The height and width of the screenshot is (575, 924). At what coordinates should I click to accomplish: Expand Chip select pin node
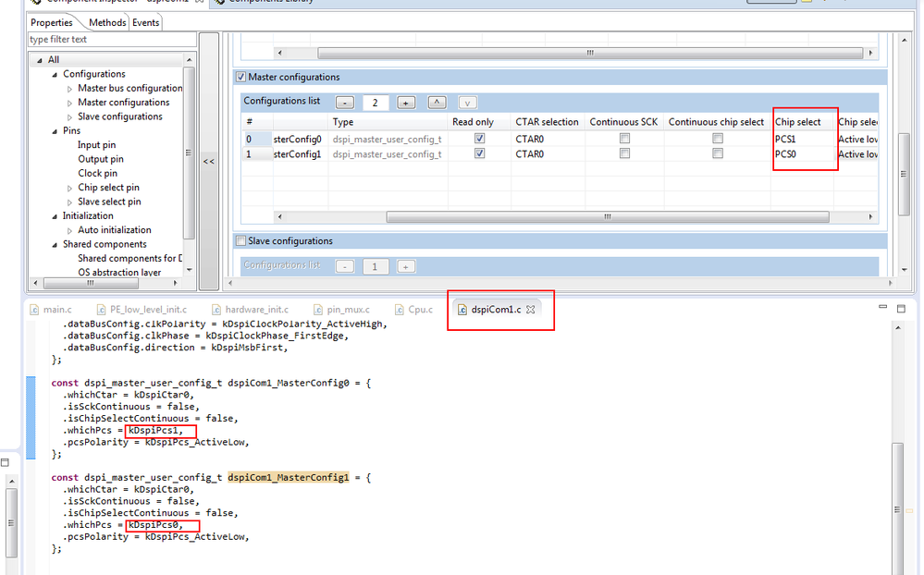point(69,188)
